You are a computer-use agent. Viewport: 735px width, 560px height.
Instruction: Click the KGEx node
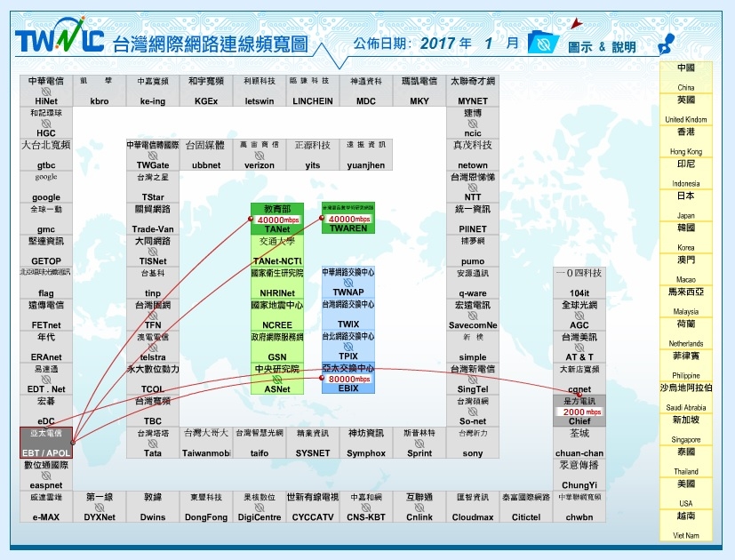pos(206,91)
